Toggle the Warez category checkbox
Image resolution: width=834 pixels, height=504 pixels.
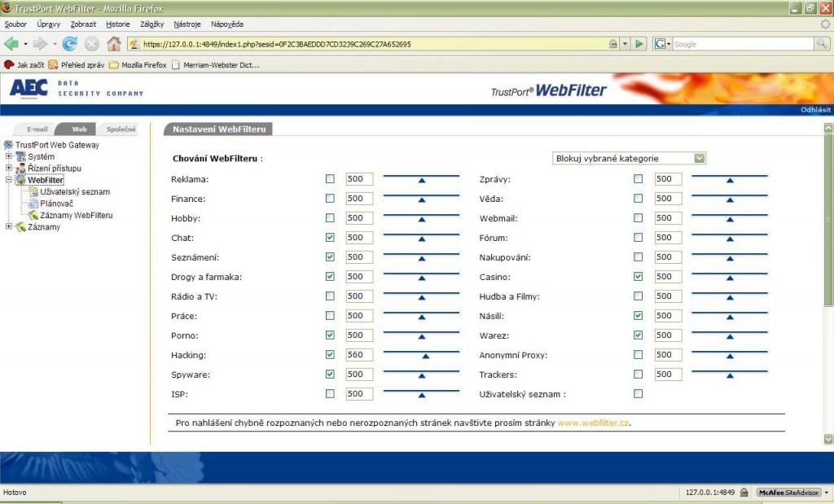(x=639, y=335)
